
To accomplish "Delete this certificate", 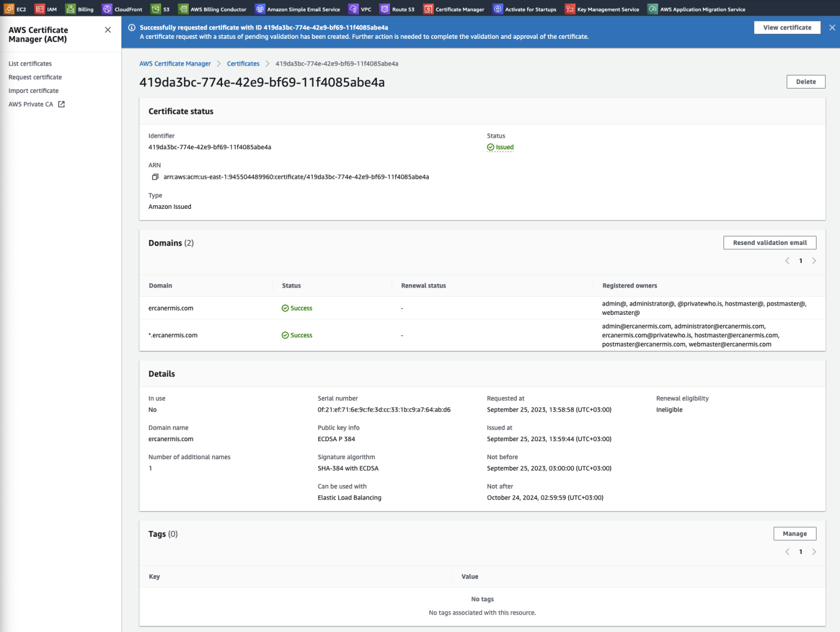I will (x=806, y=82).
